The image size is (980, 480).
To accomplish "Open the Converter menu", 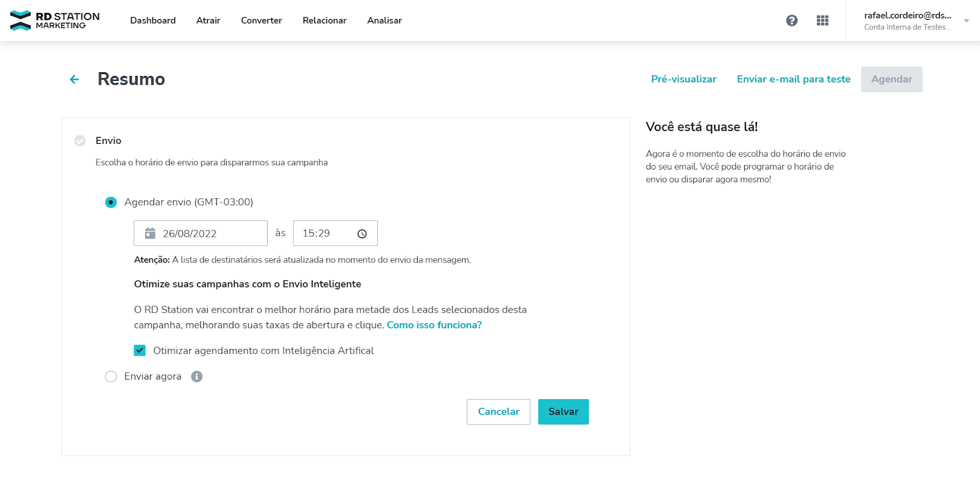I will [x=262, y=21].
